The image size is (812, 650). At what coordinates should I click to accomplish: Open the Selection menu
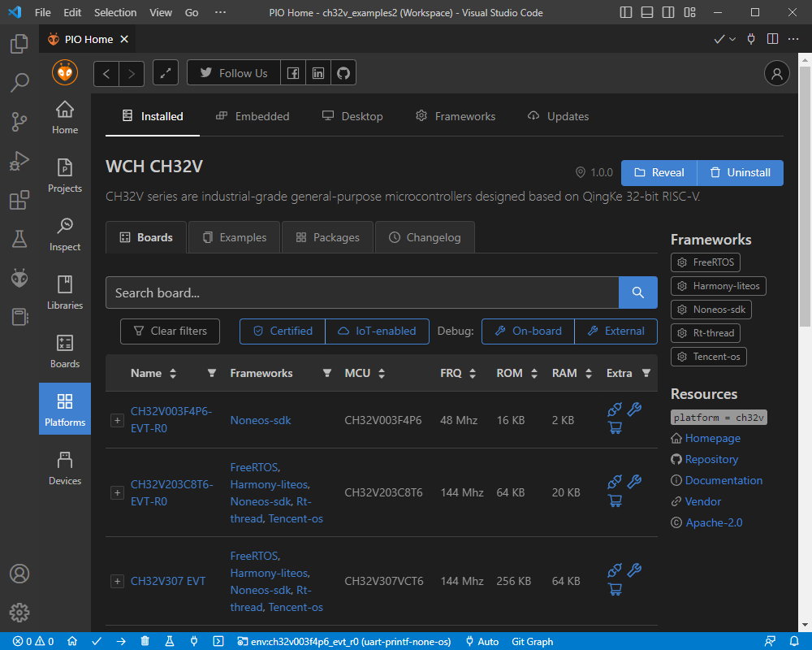(115, 12)
